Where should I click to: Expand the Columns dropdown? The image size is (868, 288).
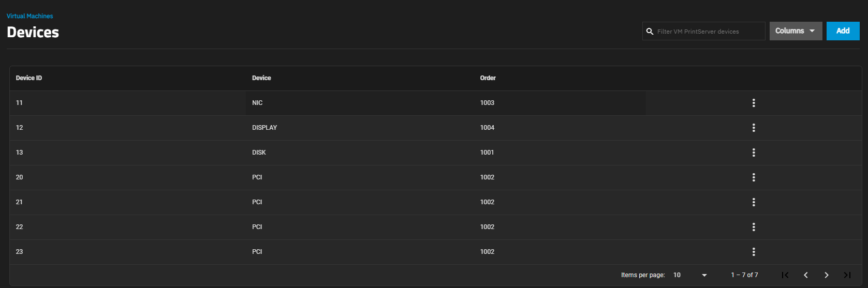796,31
